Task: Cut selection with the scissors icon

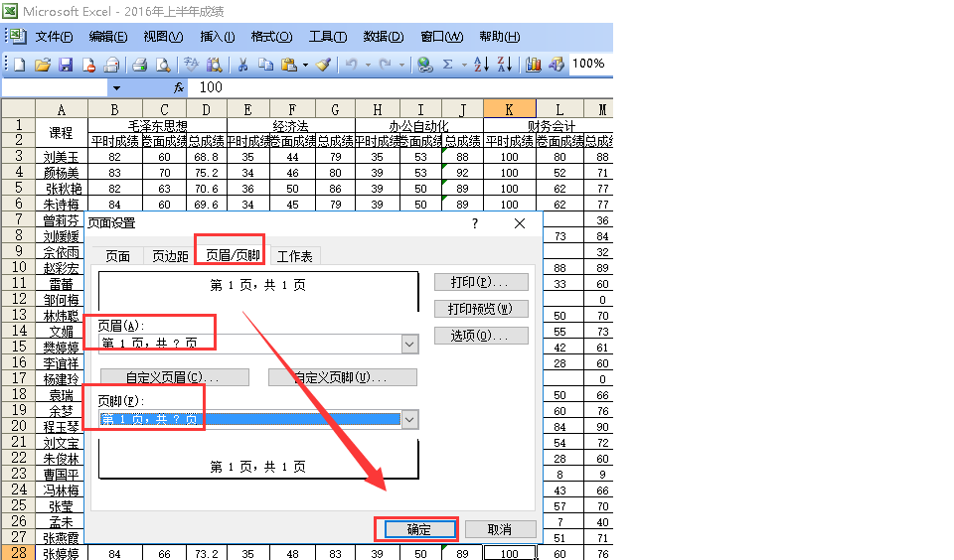Action: pos(241,65)
